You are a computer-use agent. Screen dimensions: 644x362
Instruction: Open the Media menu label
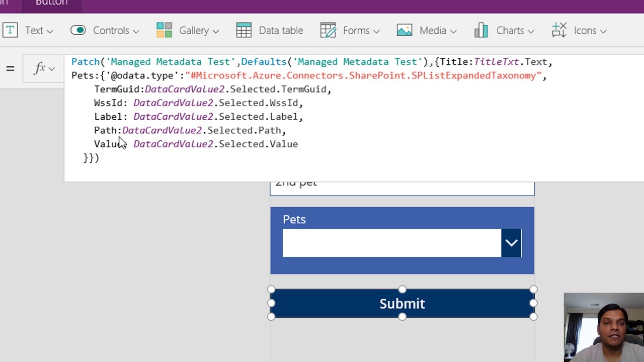point(433,31)
